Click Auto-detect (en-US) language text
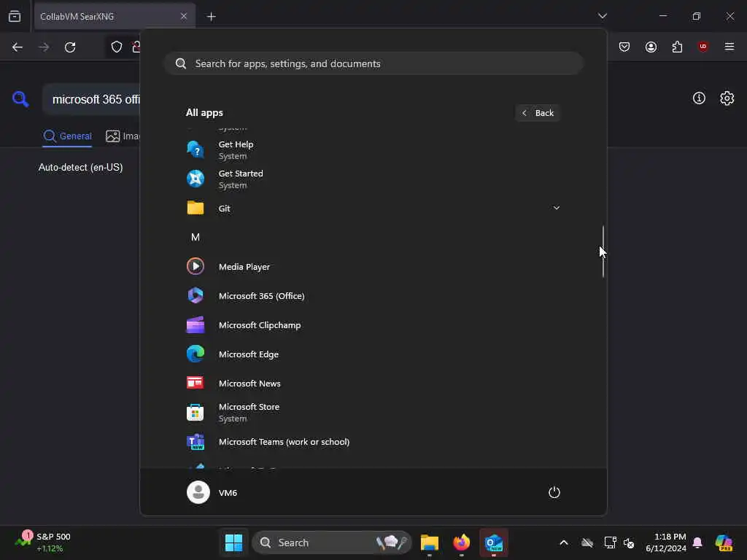 80,168
